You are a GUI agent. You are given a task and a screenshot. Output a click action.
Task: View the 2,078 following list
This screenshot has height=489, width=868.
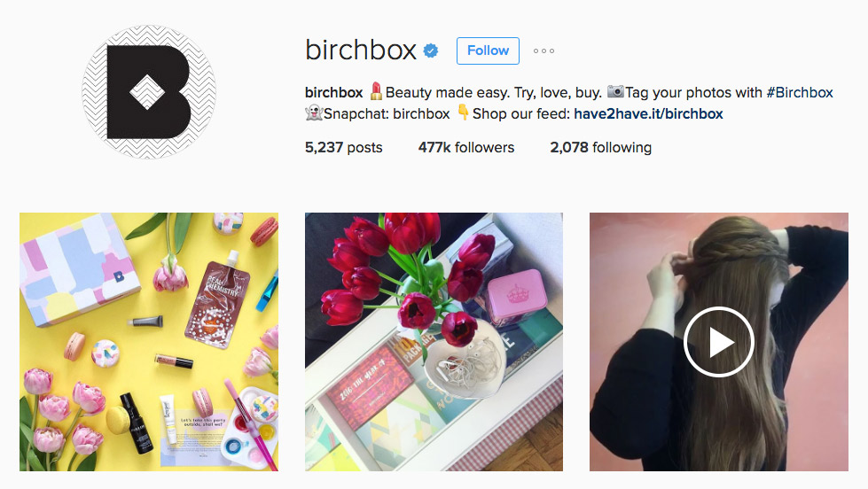pyautogui.click(x=600, y=147)
